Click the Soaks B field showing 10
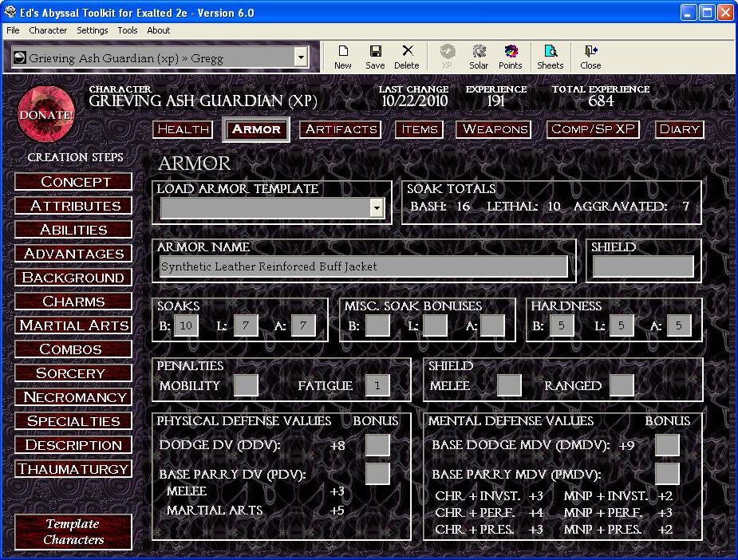 coord(186,325)
